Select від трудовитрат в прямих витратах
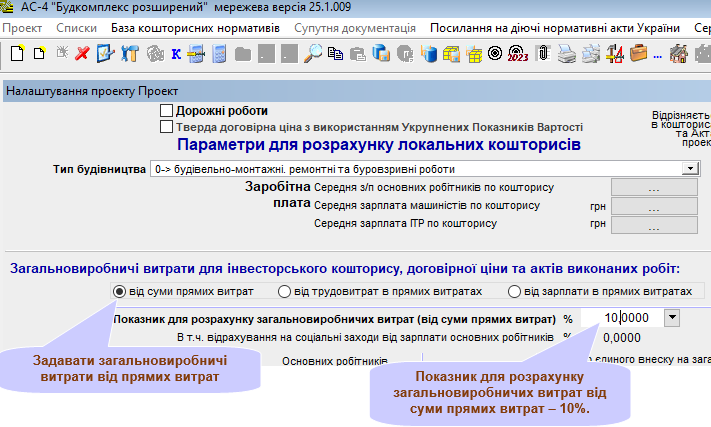Image resolution: width=711 pixels, height=427 pixels. 286,291
